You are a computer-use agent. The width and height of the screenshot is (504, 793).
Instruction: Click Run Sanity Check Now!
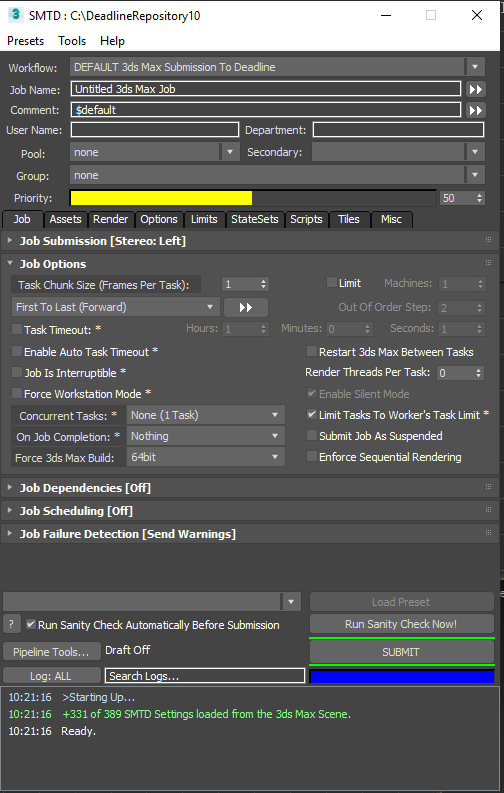tap(401, 624)
